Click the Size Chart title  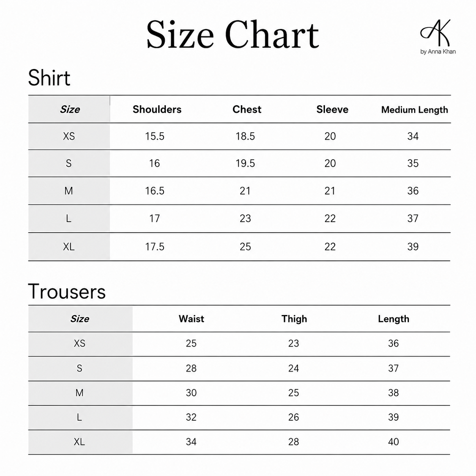(x=233, y=35)
